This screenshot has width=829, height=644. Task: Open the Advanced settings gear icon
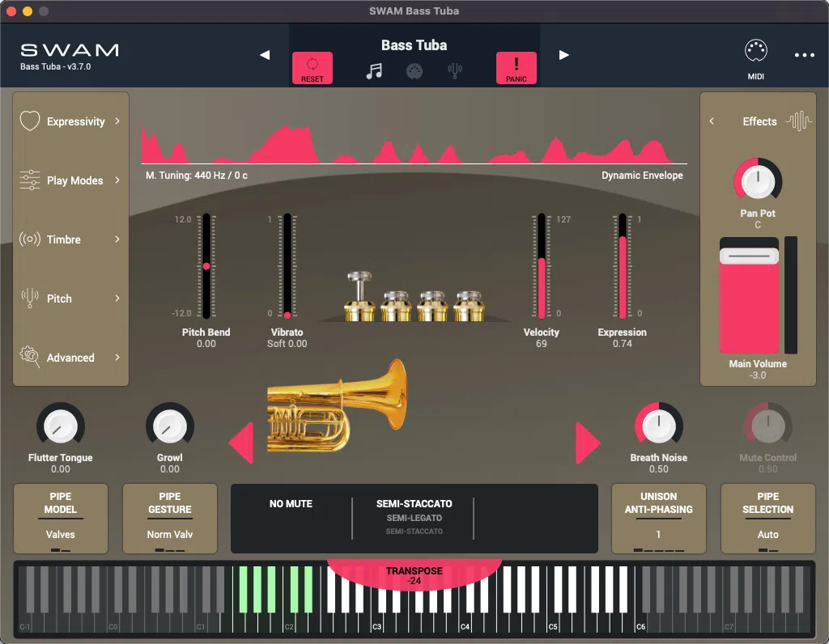pyautogui.click(x=29, y=358)
